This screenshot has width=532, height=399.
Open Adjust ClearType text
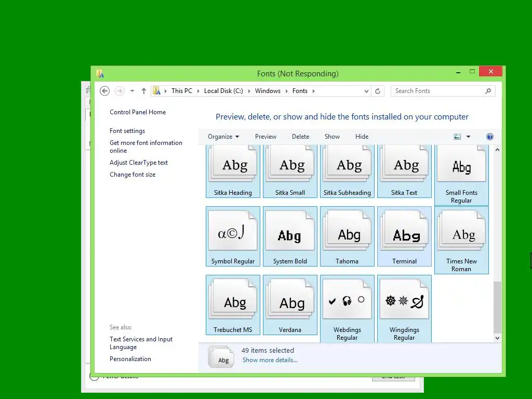[138, 163]
